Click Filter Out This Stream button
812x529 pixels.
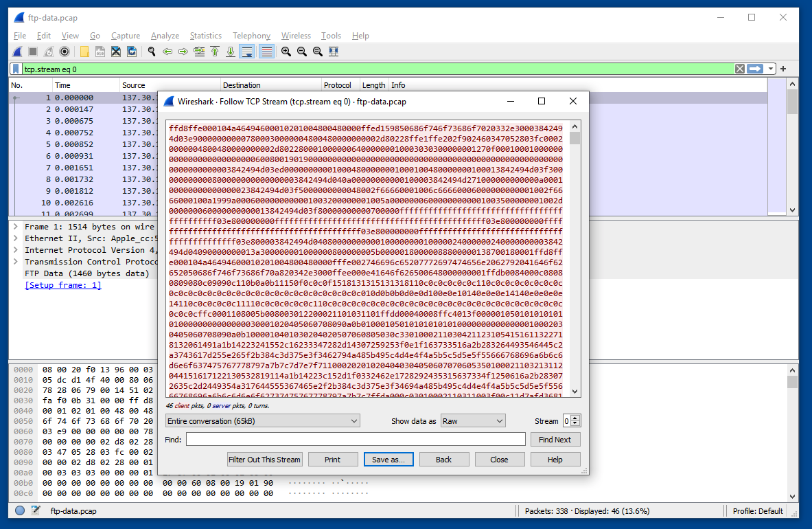[x=264, y=460]
